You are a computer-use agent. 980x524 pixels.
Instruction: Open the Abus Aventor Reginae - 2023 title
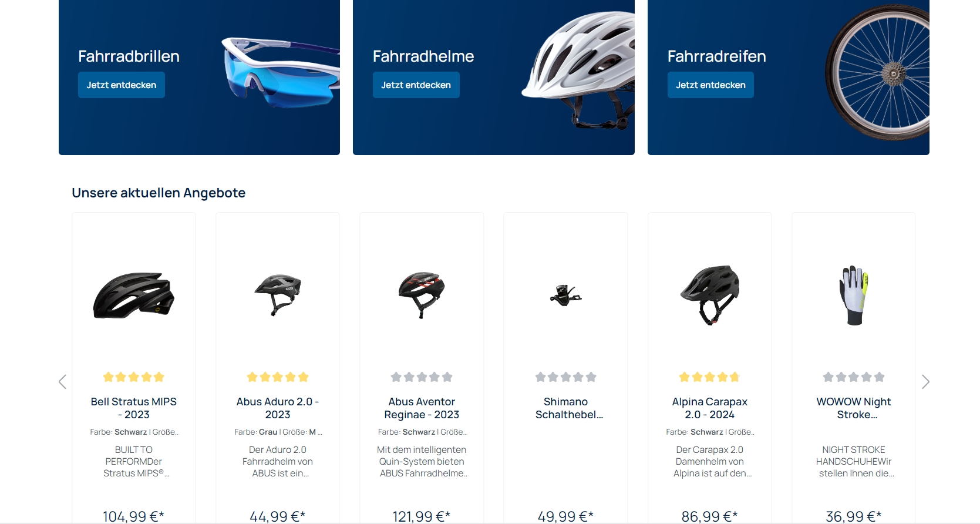point(422,408)
